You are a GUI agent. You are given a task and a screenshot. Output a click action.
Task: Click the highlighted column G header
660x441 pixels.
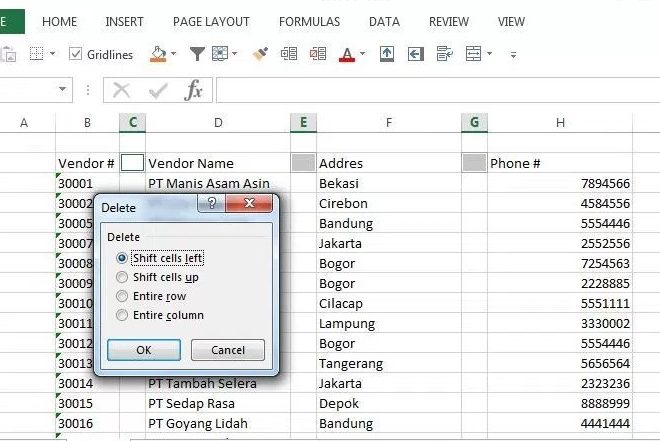tap(474, 122)
